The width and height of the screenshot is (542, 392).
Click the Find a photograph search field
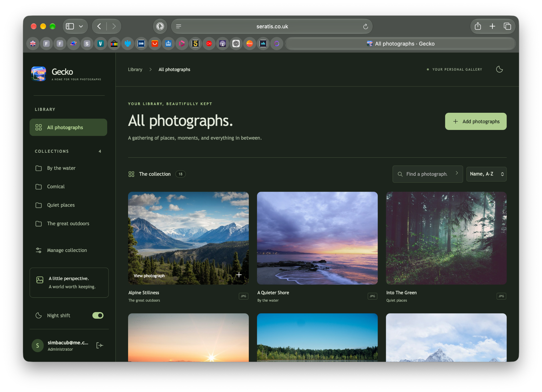pos(427,174)
